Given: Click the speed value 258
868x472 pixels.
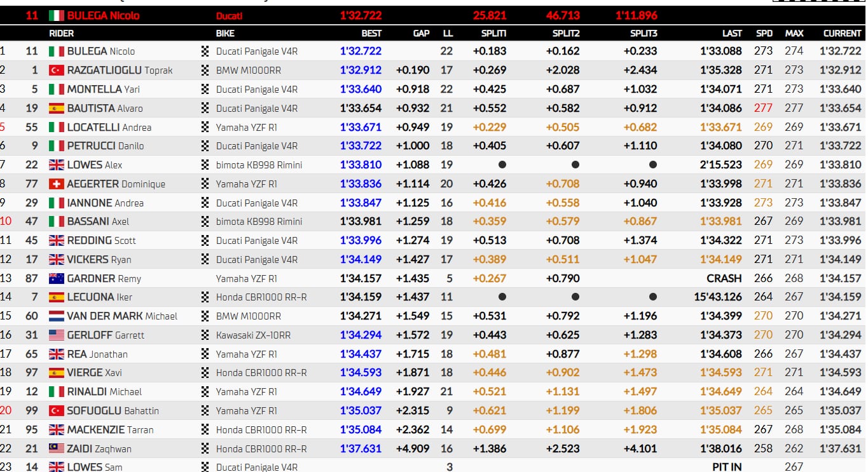Looking at the screenshot, I should [764, 448].
